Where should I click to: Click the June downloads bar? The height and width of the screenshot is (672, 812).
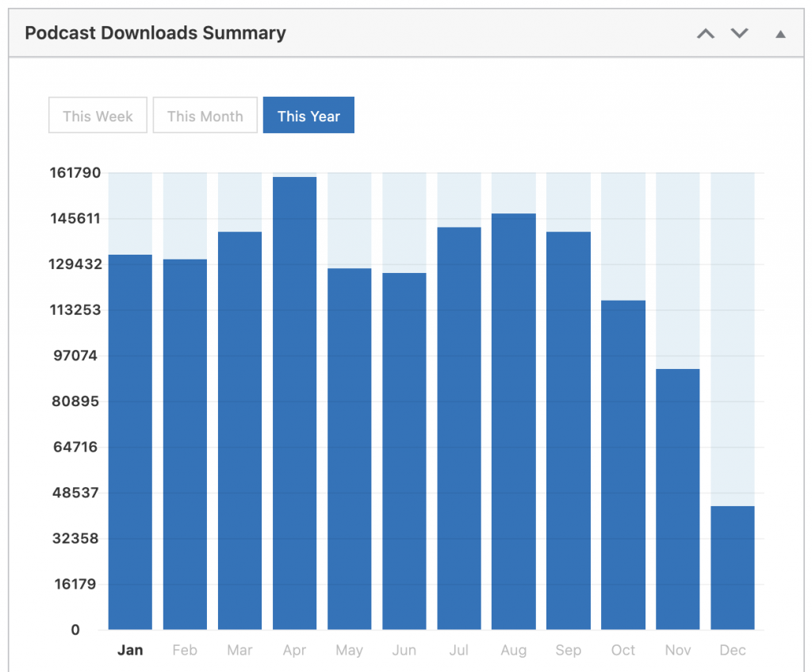tap(404, 451)
